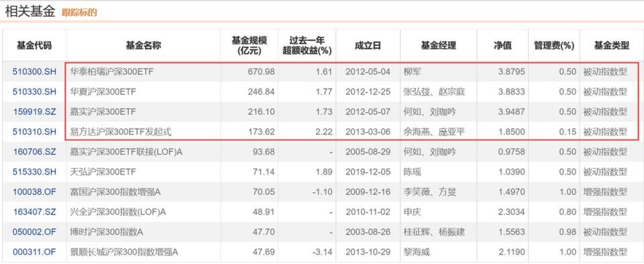Sort by 基金规模(亿元) column header

coord(250,46)
